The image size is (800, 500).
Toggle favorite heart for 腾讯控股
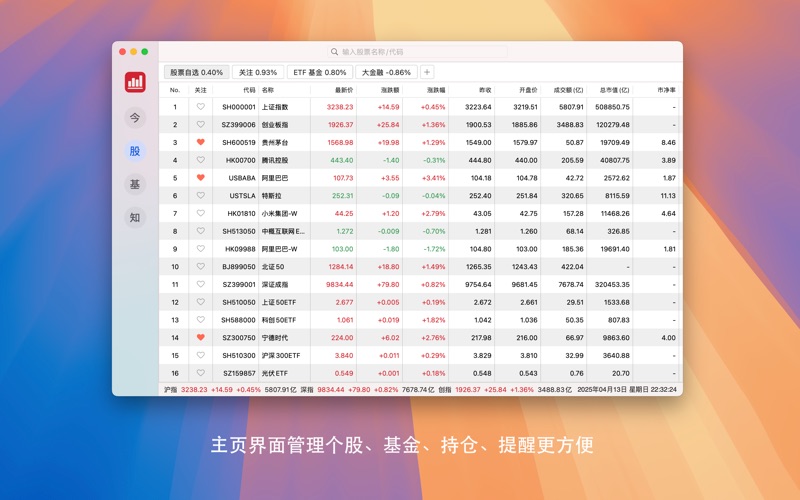click(201, 160)
